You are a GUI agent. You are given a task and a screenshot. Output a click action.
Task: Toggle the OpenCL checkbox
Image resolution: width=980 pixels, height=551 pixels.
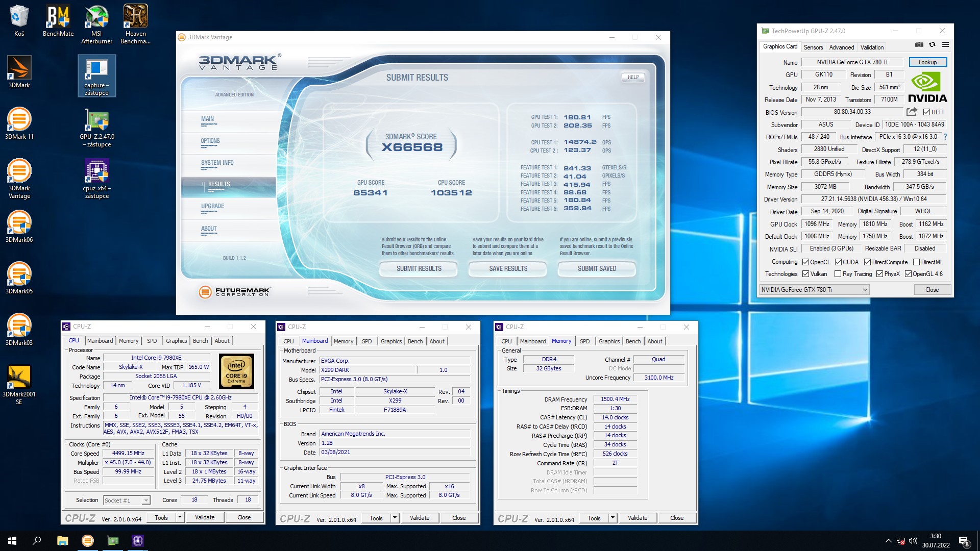pyautogui.click(x=805, y=262)
